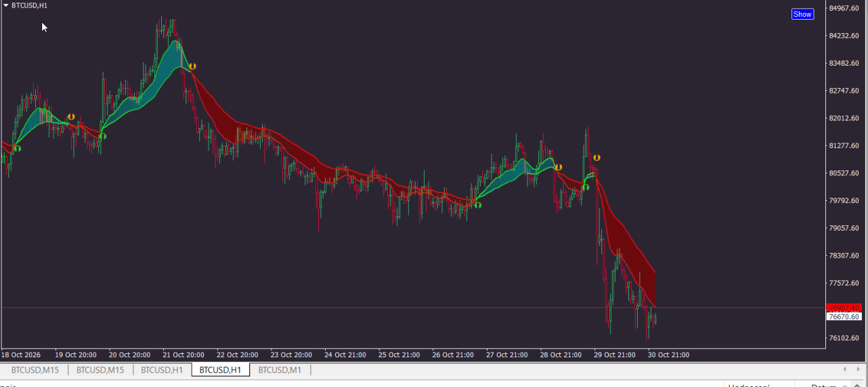The width and height of the screenshot is (868, 387).
Task: Click the green buy signal above 20 Oct 20:00
Action: pos(103,136)
